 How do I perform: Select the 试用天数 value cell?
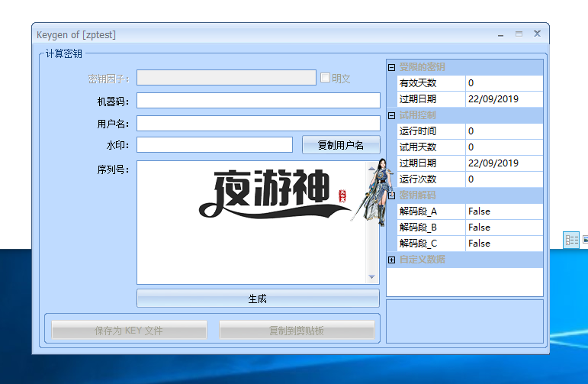[x=504, y=147]
